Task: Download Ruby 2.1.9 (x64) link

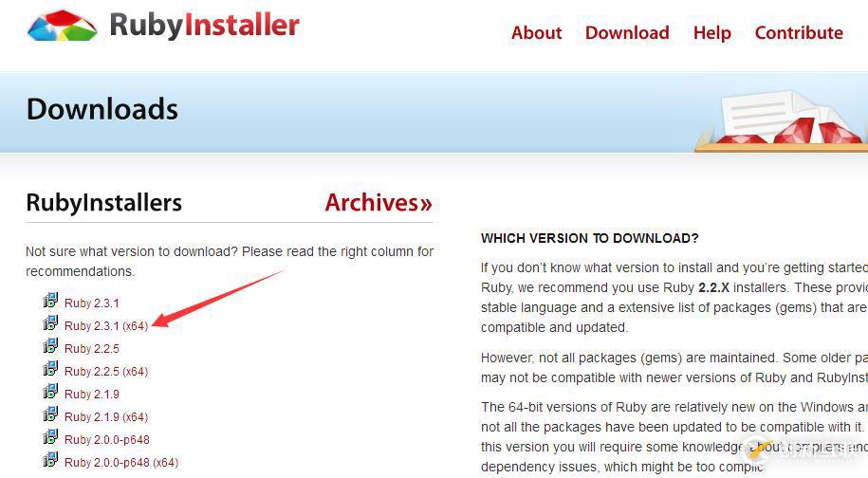Action: pos(106,416)
